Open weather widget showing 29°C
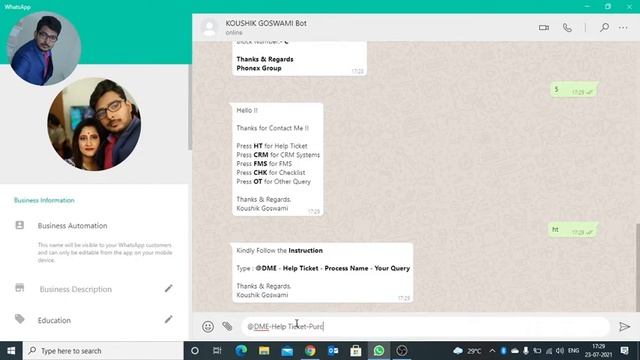The height and width of the screenshot is (360, 640). (467, 351)
